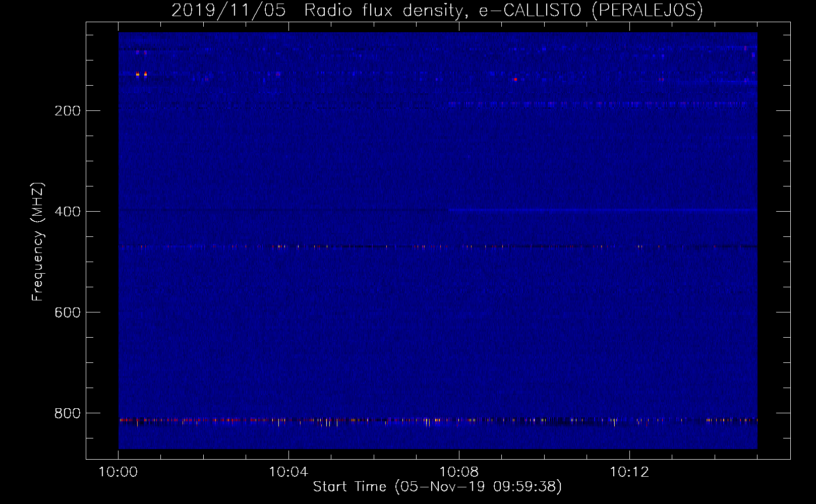Click the 800 frequency tick label
The height and width of the screenshot is (504, 816).
tap(68, 413)
